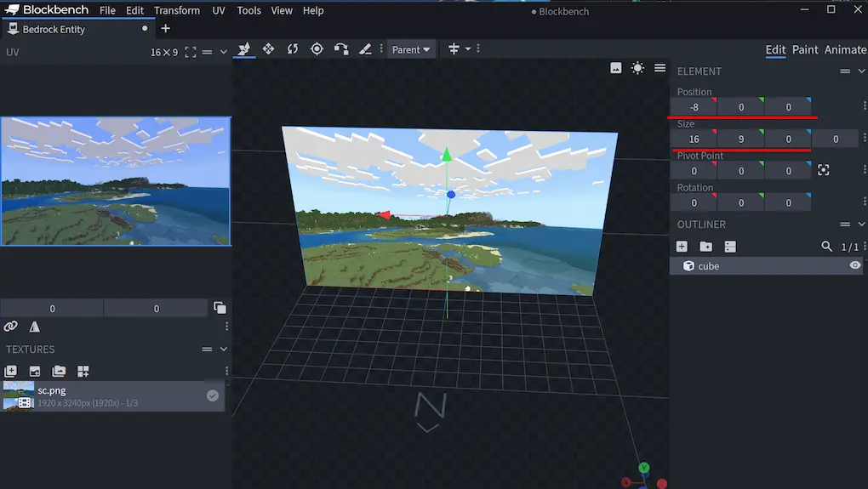Open the viewport hamburger menu
Viewport: 868px width, 489px height.
(660, 68)
